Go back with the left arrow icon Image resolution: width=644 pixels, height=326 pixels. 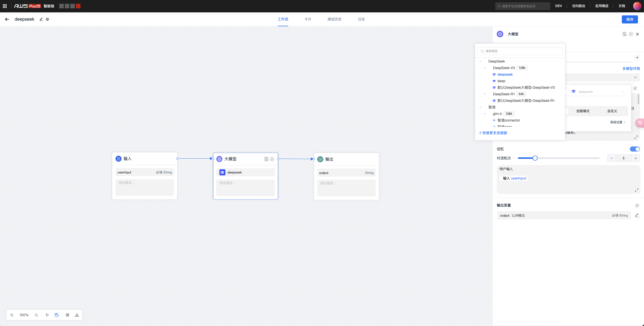pyautogui.click(x=7, y=19)
